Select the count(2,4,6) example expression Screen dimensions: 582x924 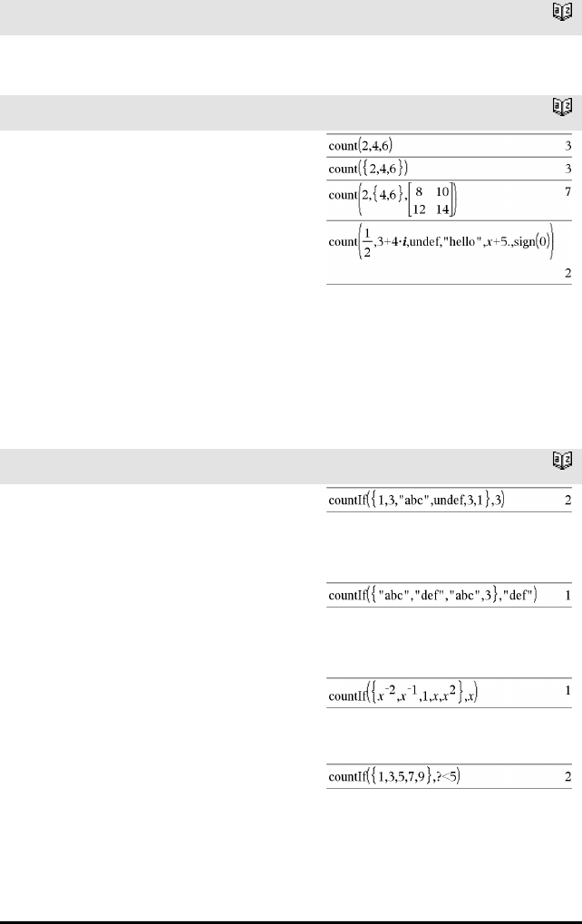point(361,146)
